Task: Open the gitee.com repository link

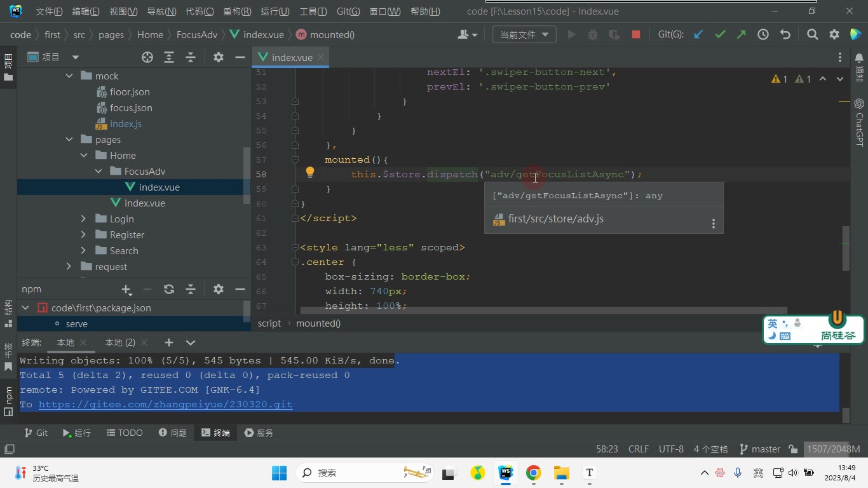Action: (x=166, y=405)
